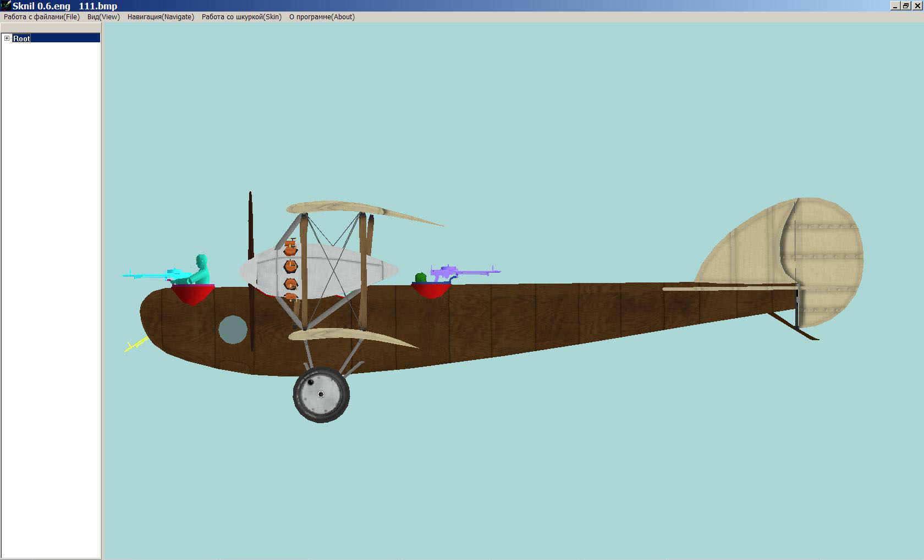The width and height of the screenshot is (924, 560).
Task: Click the Sknil app icon in title bar
Action: pyautogui.click(x=5, y=5)
